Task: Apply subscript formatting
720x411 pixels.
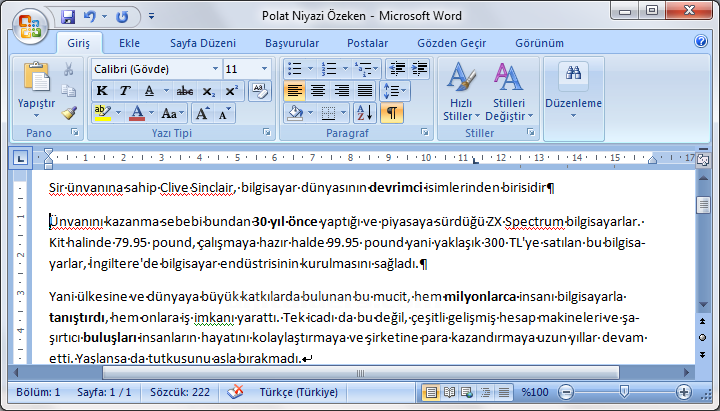Action: pos(208,91)
